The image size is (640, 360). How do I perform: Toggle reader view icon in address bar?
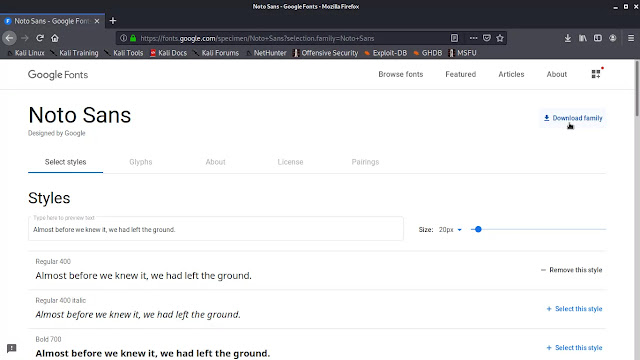pyautogui.click(x=454, y=38)
